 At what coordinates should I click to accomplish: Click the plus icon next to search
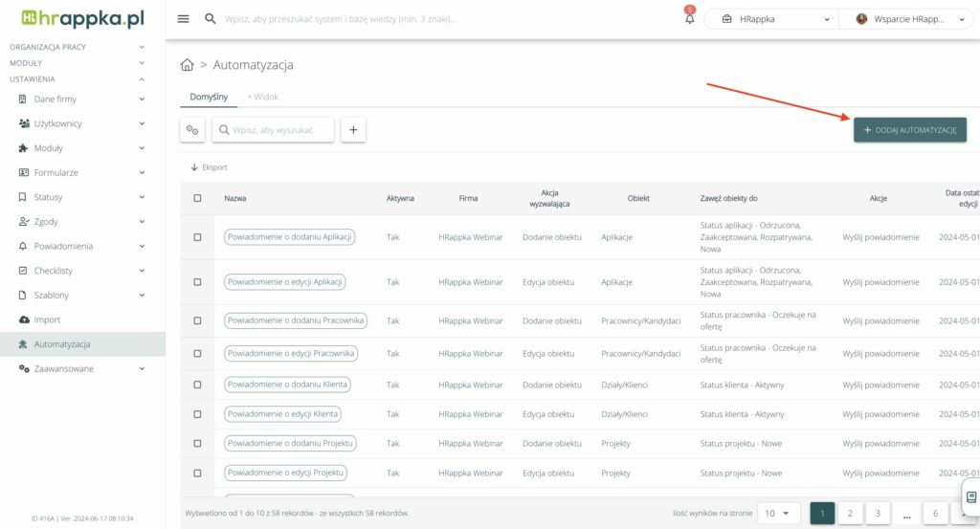353,130
